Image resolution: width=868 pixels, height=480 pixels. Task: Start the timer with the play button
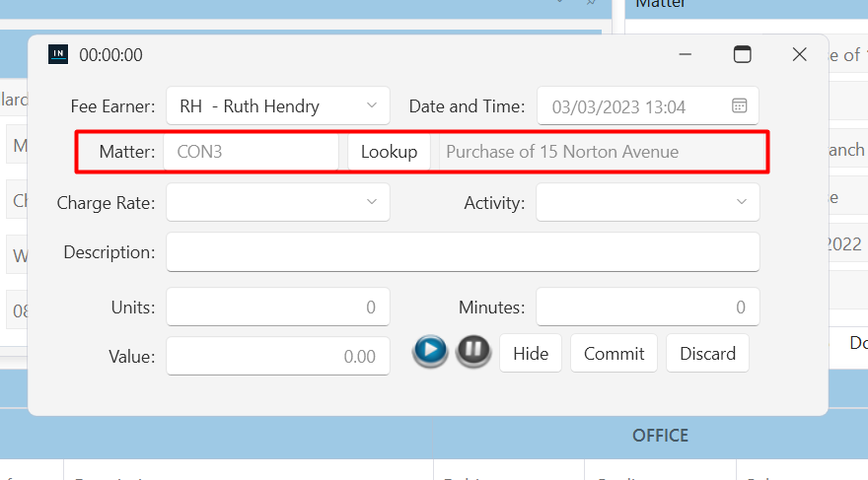click(430, 351)
